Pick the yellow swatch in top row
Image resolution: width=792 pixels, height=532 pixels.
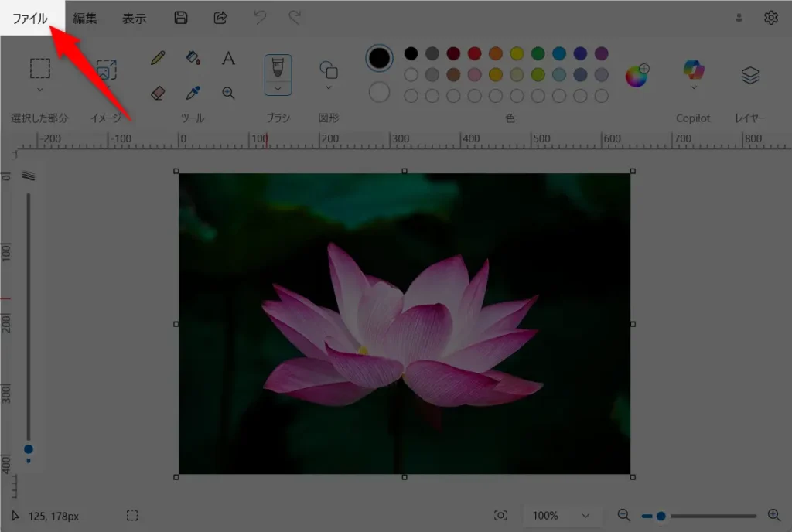(517, 53)
